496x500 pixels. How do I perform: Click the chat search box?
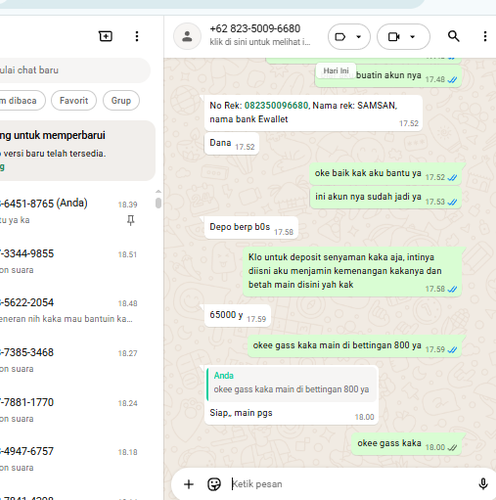point(74,70)
